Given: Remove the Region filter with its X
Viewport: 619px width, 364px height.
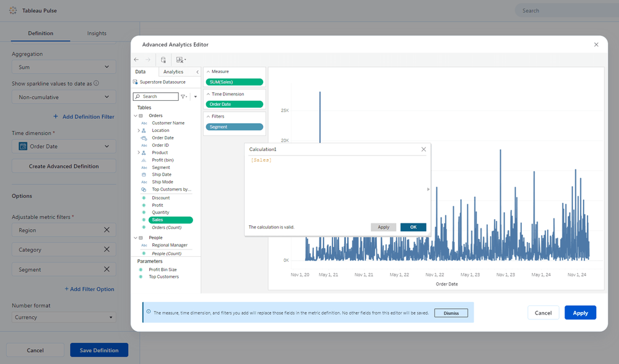Looking at the screenshot, I should pyautogui.click(x=106, y=230).
